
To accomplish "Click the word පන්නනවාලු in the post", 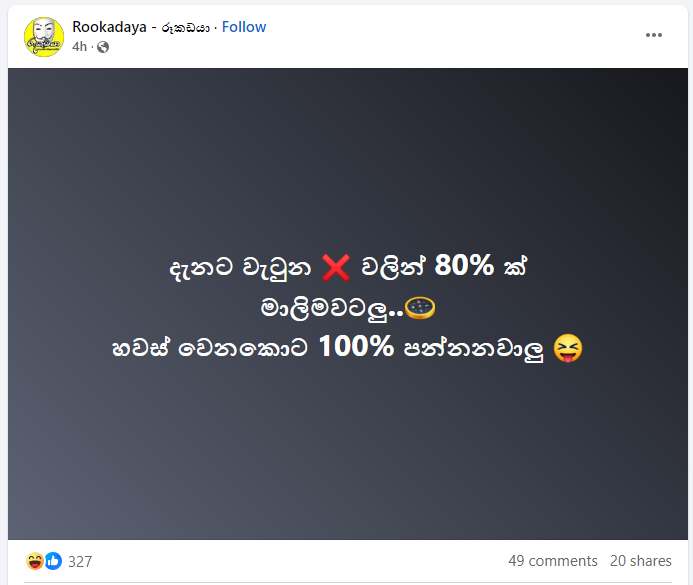I will point(473,349).
